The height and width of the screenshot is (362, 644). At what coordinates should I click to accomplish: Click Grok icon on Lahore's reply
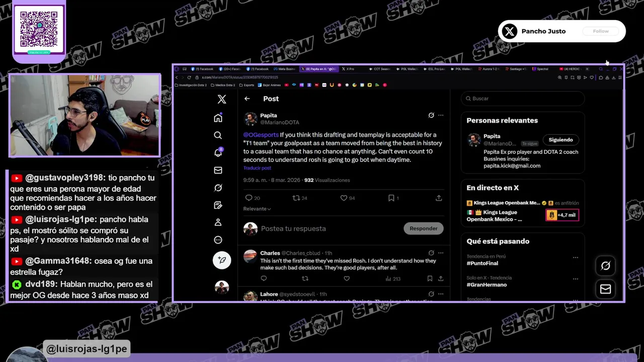point(431,294)
